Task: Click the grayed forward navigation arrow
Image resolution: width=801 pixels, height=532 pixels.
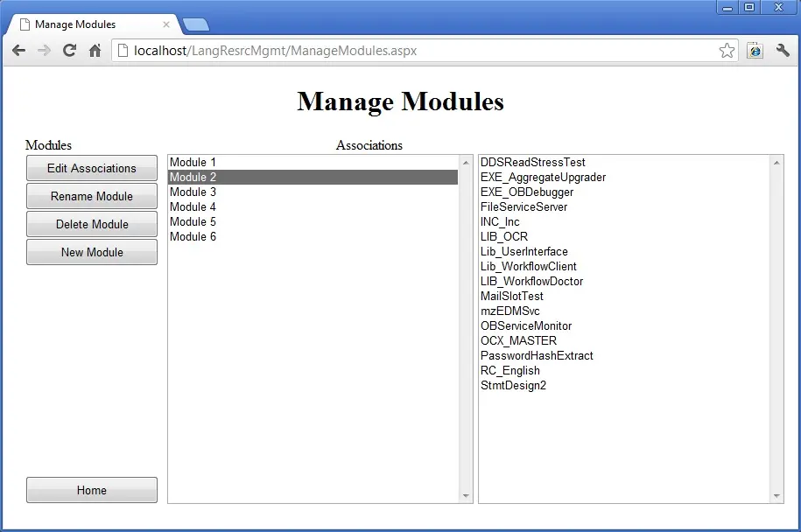Action: 44,51
